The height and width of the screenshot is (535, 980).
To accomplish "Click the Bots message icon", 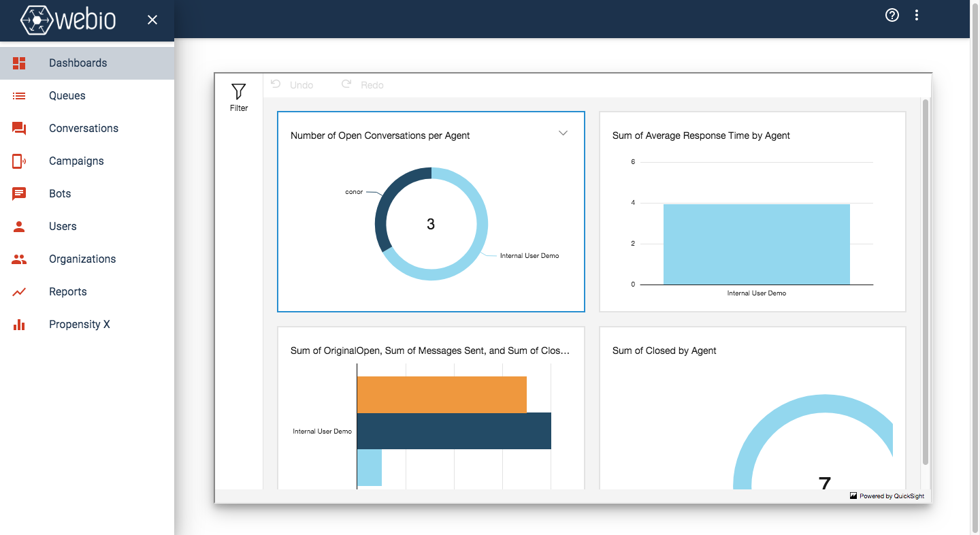I will coord(19,194).
